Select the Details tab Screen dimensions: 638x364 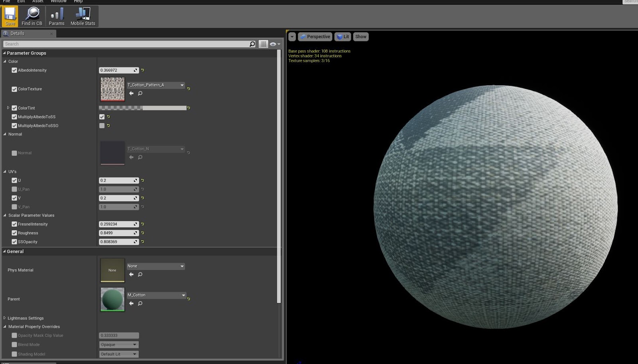click(x=18, y=33)
